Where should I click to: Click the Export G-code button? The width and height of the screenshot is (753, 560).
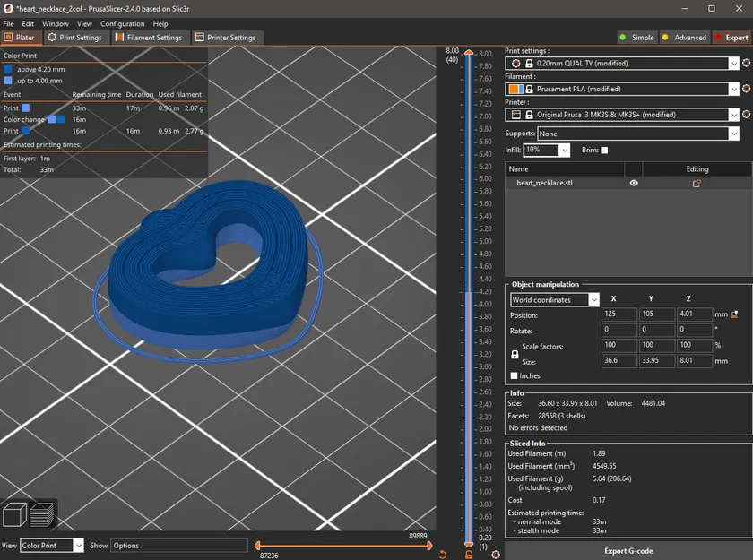click(627, 550)
